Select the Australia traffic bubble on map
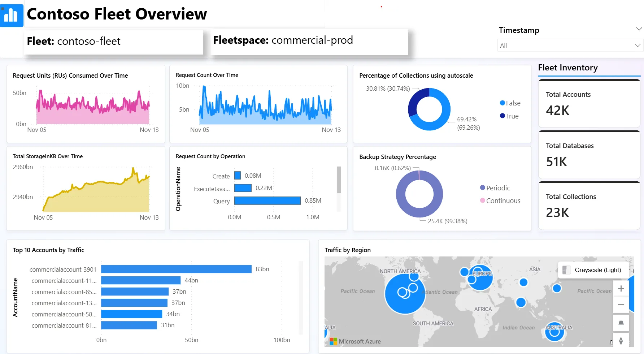Image resolution: width=644 pixels, height=354 pixels. 554,332
